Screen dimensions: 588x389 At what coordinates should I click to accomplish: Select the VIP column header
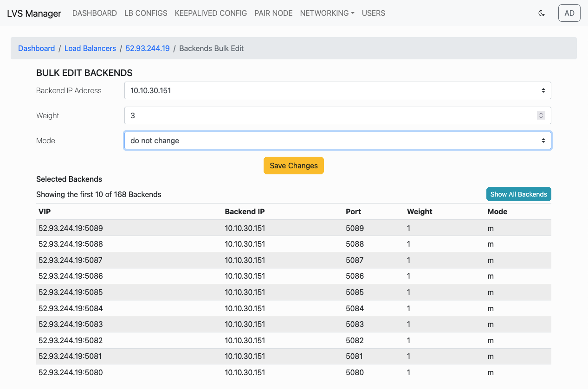(45, 211)
